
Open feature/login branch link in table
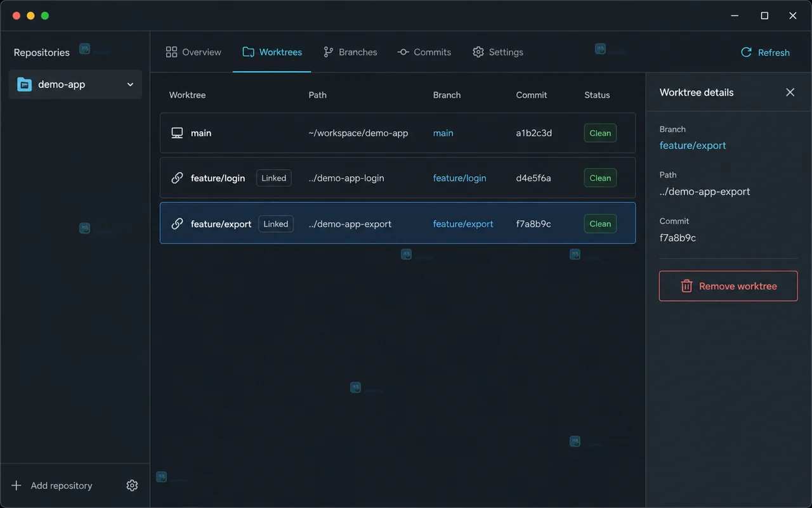(459, 178)
